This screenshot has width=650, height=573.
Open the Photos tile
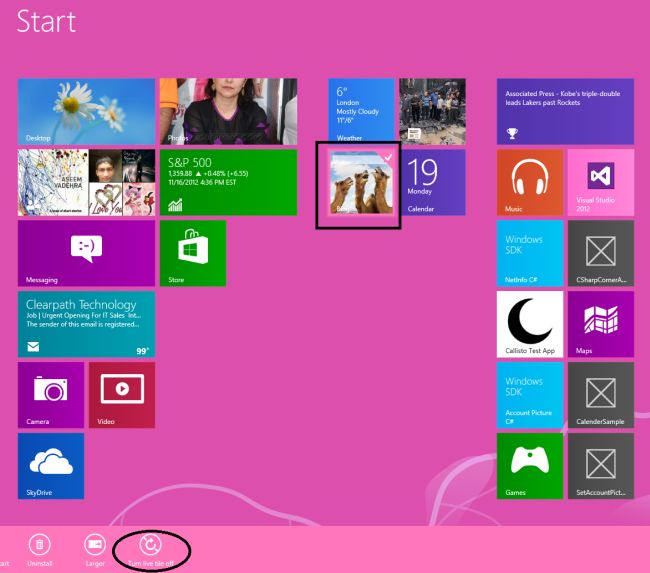click(x=228, y=111)
